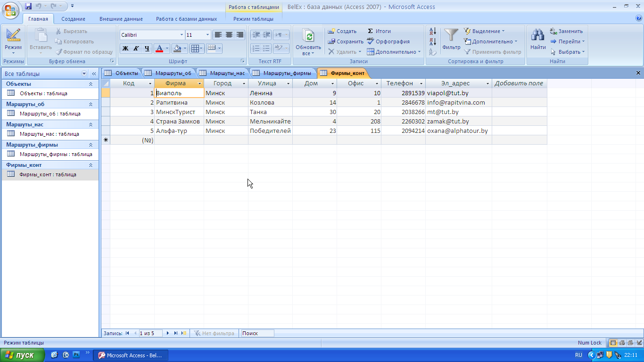
Task: Toggle italic К formatting
Action: (x=136, y=48)
